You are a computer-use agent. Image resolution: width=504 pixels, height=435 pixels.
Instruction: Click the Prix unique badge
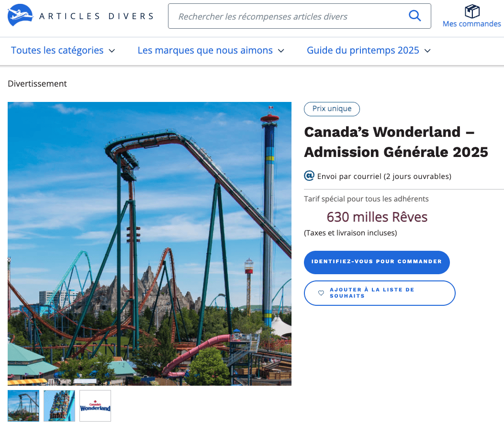[332, 109]
